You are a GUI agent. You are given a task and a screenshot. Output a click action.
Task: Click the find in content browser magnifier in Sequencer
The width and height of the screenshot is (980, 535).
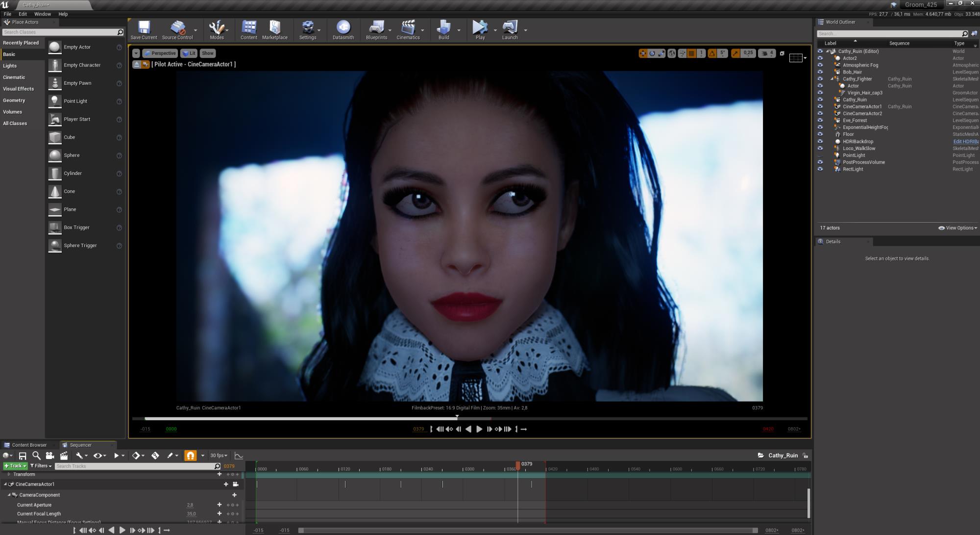click(36, 456)
